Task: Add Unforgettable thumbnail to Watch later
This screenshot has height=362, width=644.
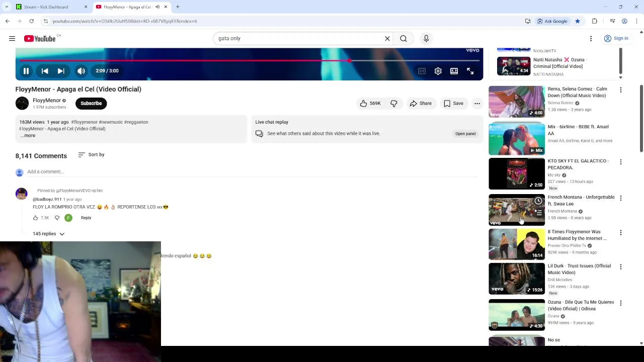Action: pos(538,201)
